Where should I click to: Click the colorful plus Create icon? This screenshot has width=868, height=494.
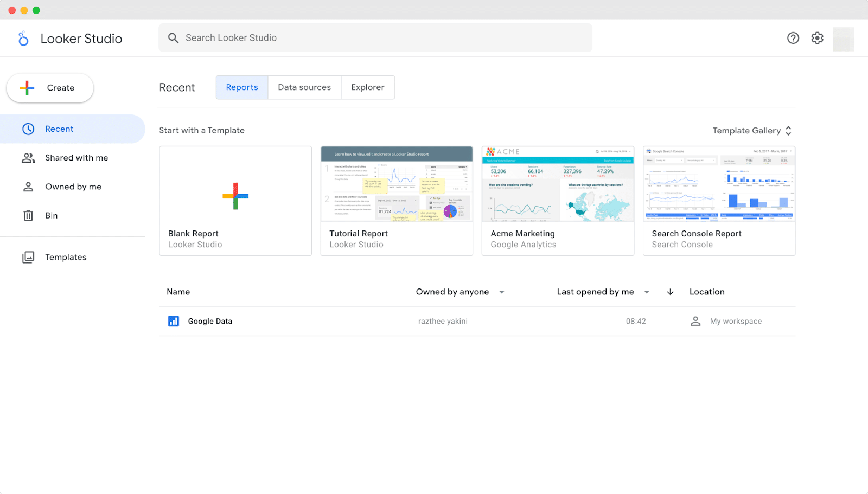(27, 88)
